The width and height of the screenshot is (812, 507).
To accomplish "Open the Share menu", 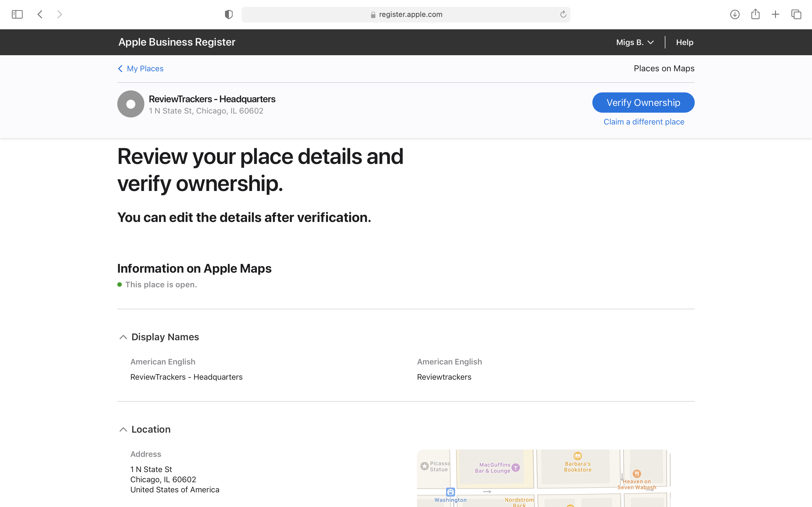I will (x=755, y=14).
